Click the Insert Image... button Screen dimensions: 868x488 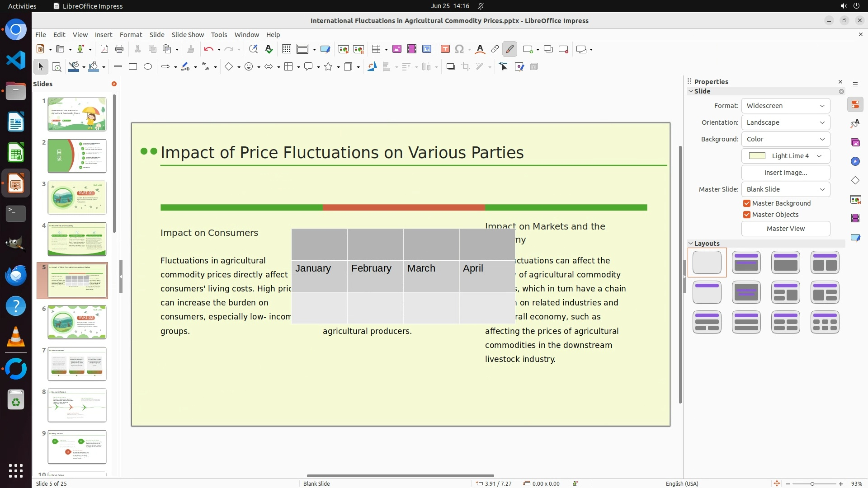pos(785,173)
